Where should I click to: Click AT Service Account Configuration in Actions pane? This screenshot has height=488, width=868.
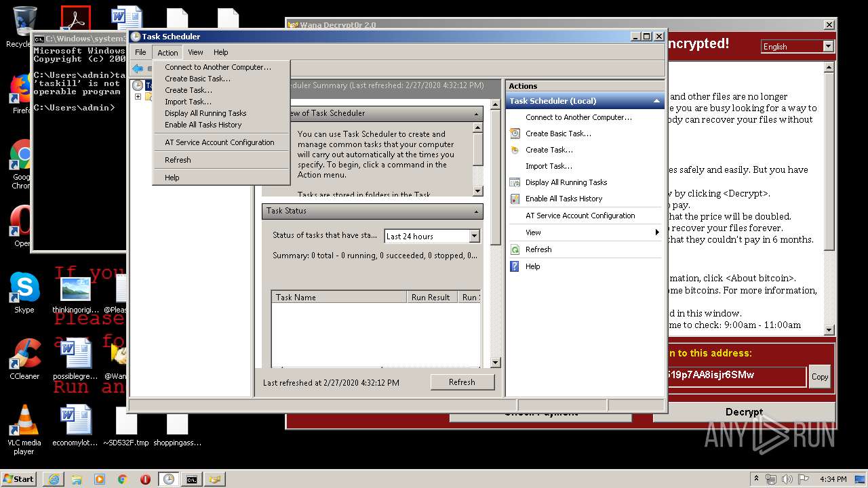point(580,216)
